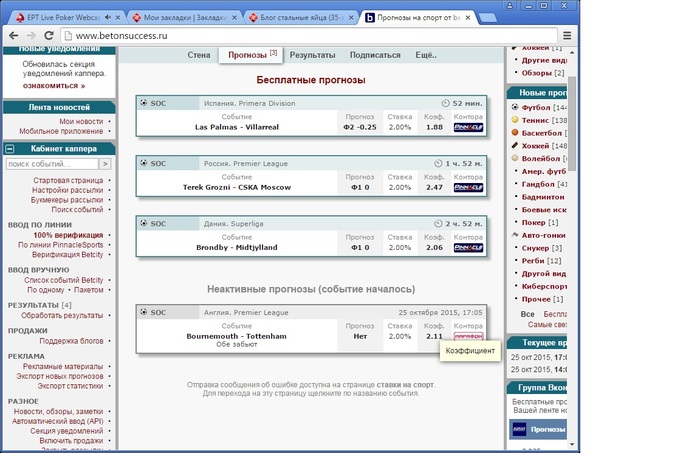700x453 pixels.
Task: Click the Pinnacle logo for Las Palmas - Villarreal
Action: [x=468, y=127]
